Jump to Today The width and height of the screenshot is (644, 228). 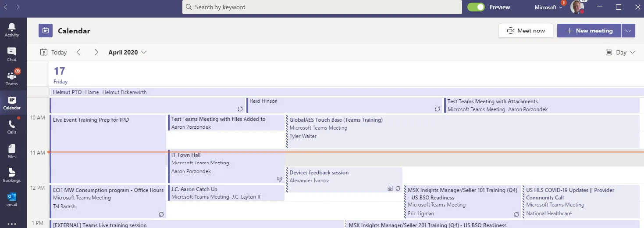[53, 52]
